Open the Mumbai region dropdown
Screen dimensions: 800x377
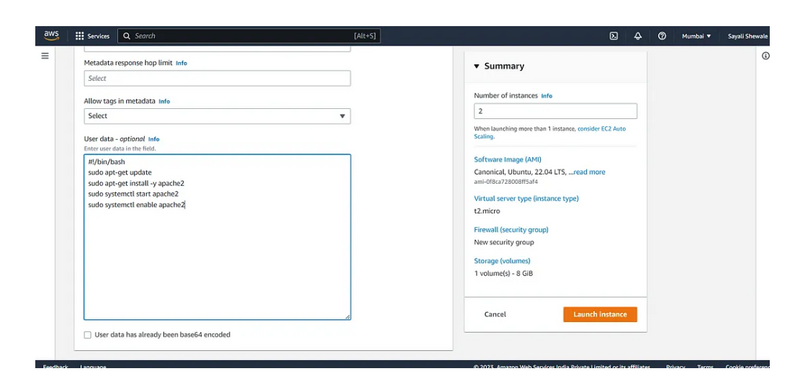pyautogui.click(x=696, y=36)
